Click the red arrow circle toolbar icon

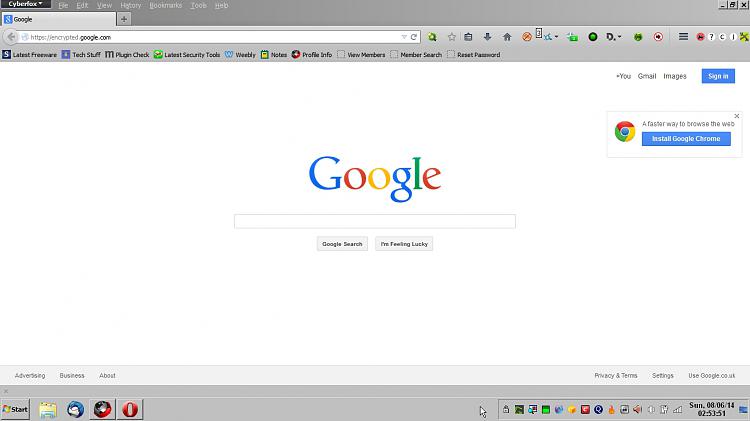click(658, 37)
